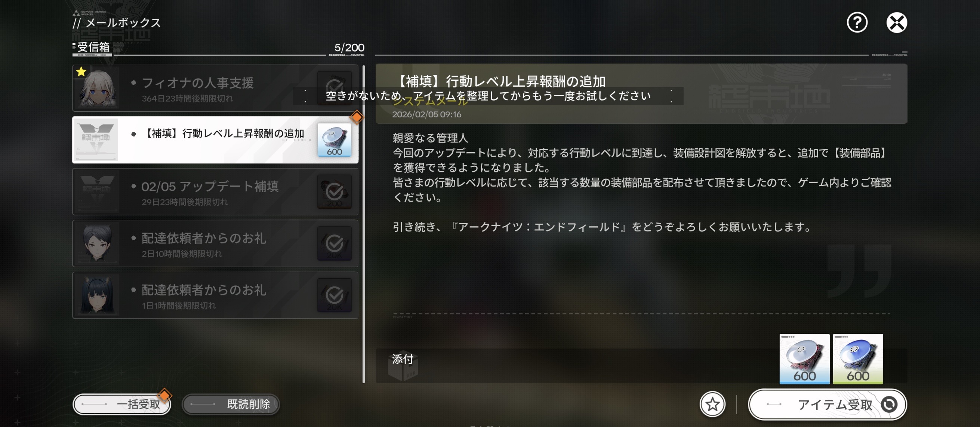Click the 一括受取 claim-all button
The image size is (980, 427).
pyautogui.click(x=122, y=404)
